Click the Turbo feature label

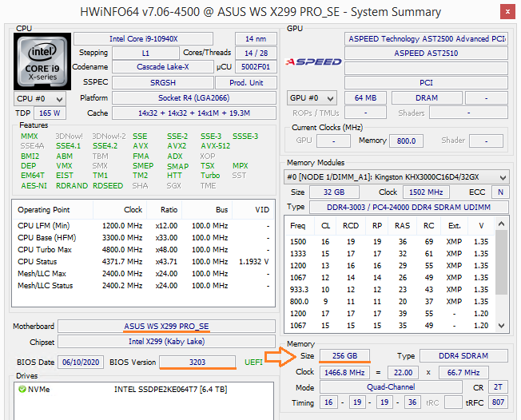(x=210, y=176)
